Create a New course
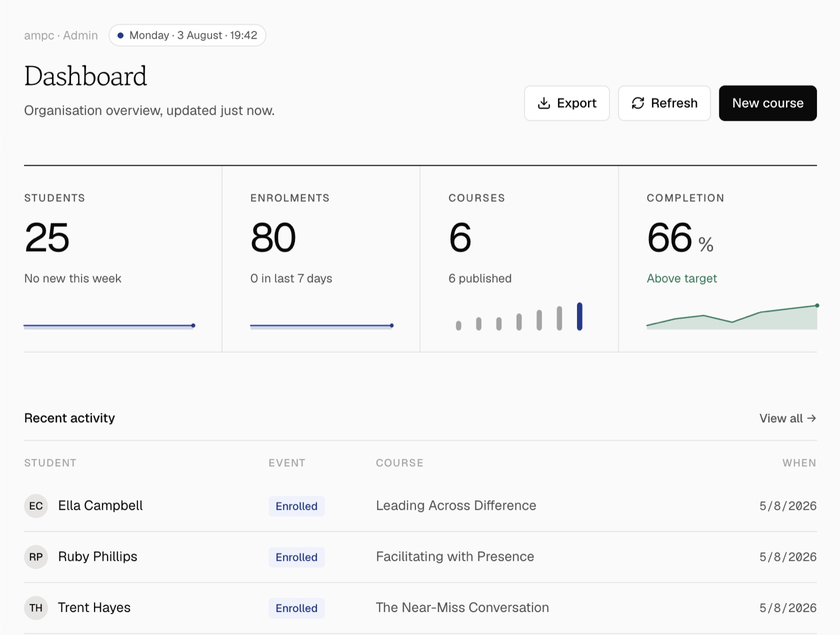Screen dimensions: 840x635 click(x=768, y=103)
